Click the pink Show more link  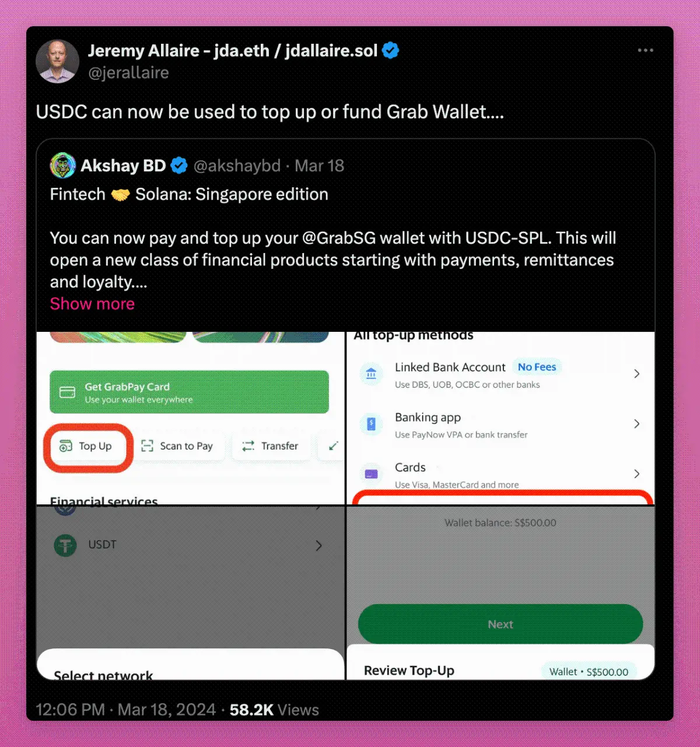[92, 304]
